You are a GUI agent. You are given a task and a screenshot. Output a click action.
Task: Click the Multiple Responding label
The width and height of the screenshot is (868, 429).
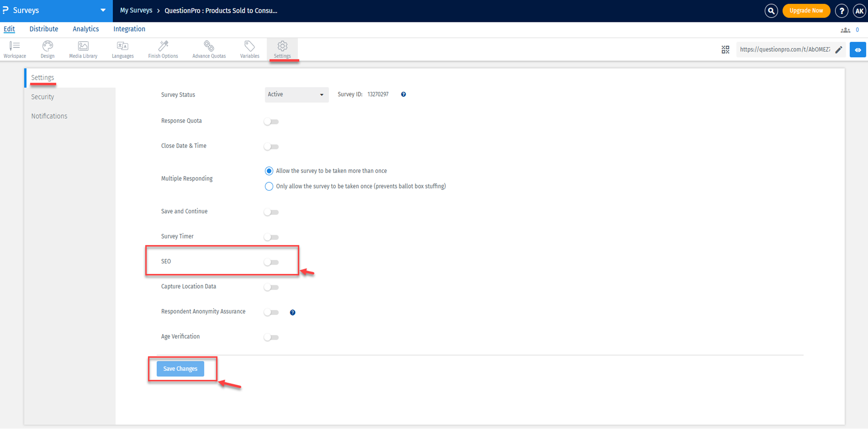(187, 178)
